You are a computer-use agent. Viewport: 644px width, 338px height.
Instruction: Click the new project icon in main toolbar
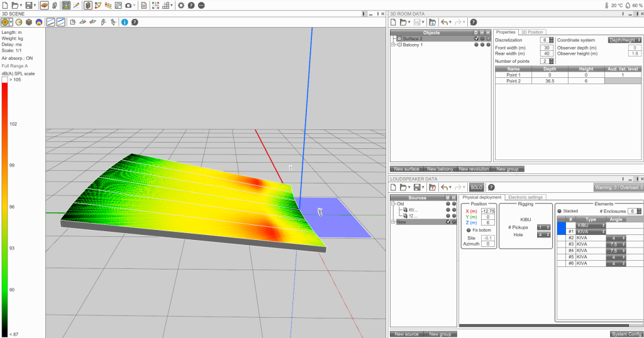pyautogui.click(x=5, y=5)
